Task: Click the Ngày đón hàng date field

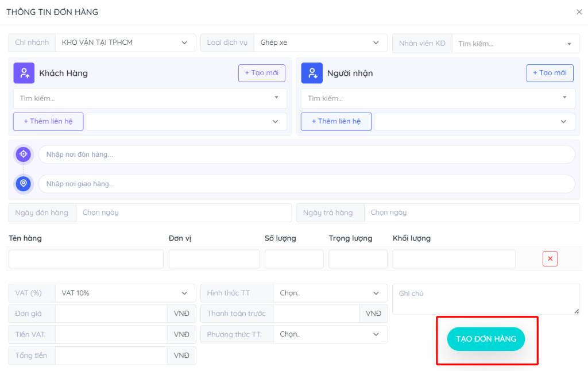Action: [183, 212]
